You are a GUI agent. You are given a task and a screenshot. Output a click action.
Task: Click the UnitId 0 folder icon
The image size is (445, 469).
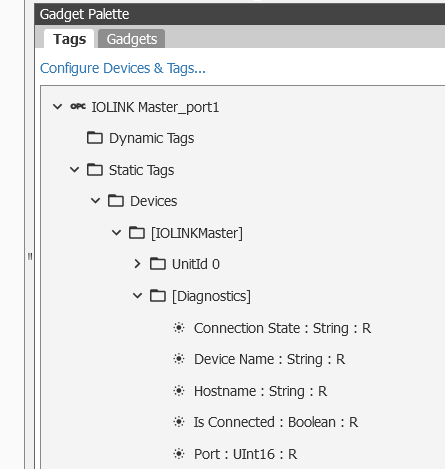158,264
